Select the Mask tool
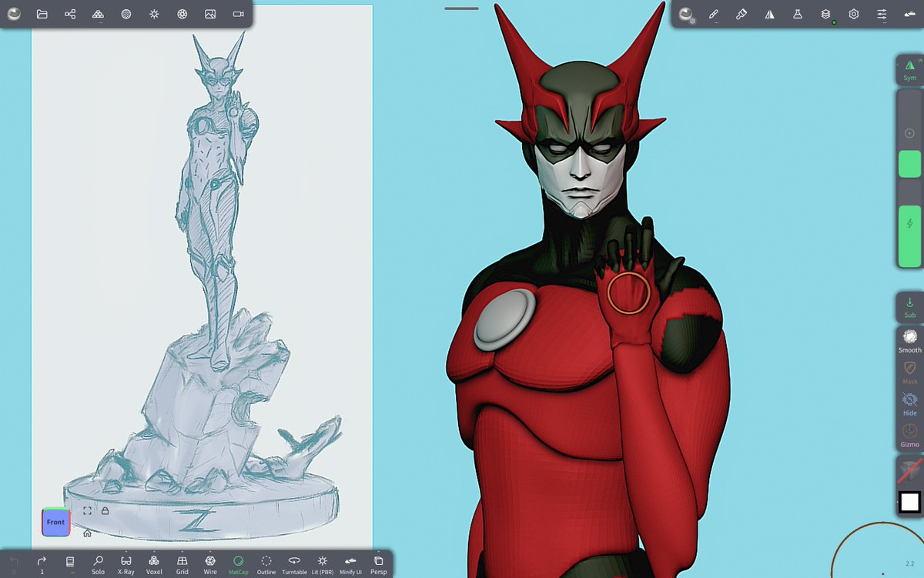Viewport: 924px width, 578px height. [910, 373]
